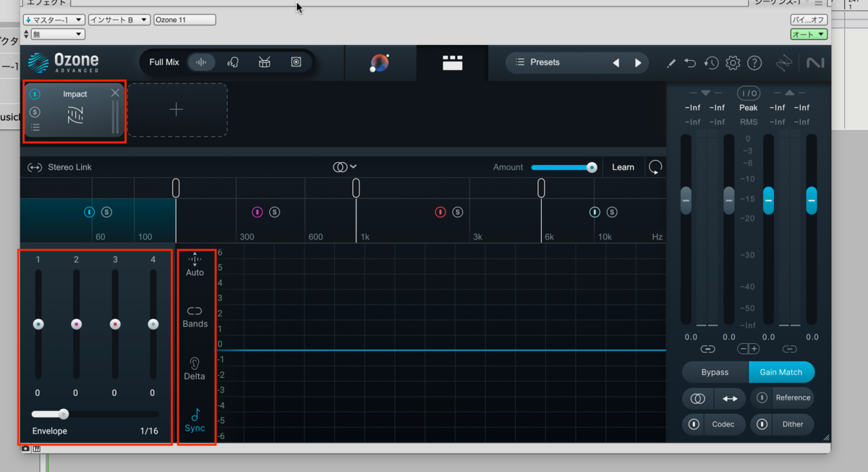The height and width of the screenshot is (472, 868).
Task: Add a module with the plus slot
Action: pos(176,109)
